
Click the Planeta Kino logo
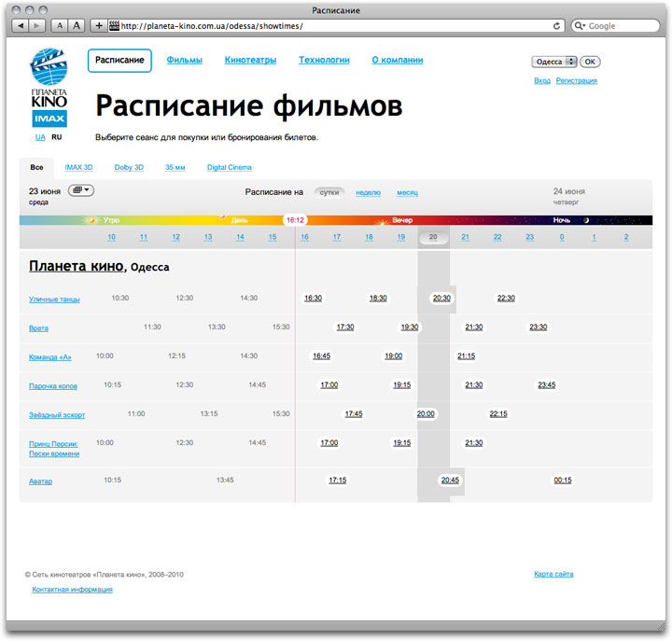pyautogui.click(x=49, y=88)
